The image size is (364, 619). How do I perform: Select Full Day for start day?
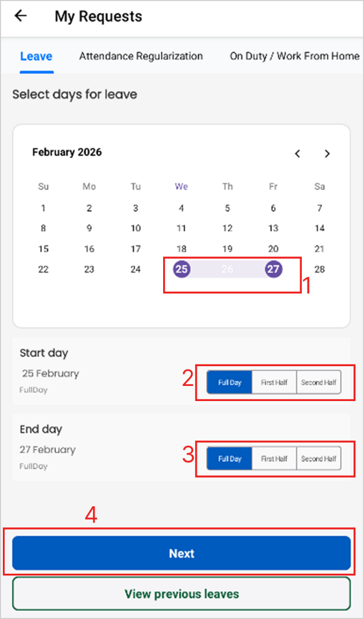pos(229,382)
